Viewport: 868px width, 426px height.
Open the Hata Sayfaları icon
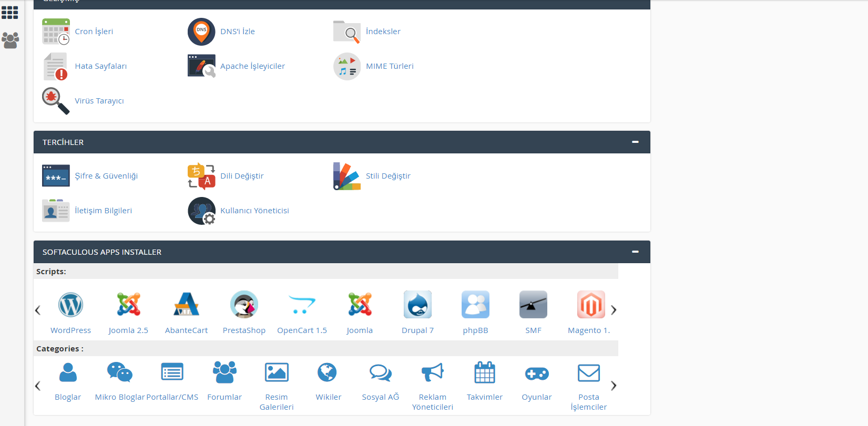point(56,66)
